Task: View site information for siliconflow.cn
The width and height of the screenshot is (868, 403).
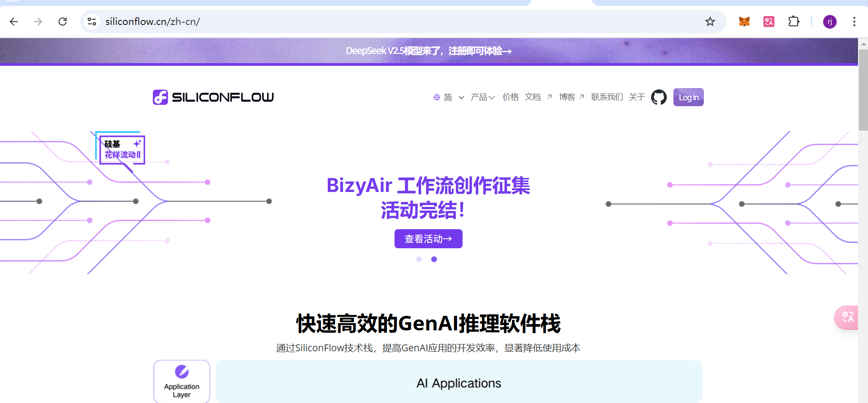Action: (x=92, y=21)
